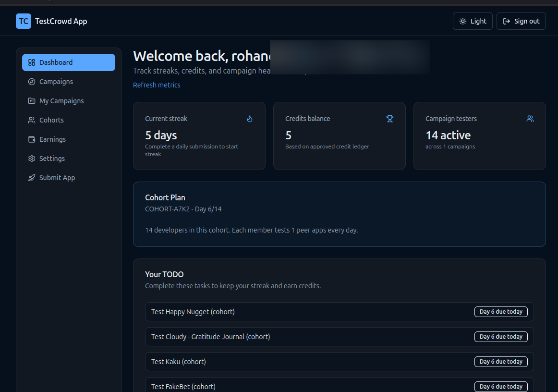The height and width of the screenshot is (392, 558).
Task: Navigate to the Cohorts section
Action: 50,120
